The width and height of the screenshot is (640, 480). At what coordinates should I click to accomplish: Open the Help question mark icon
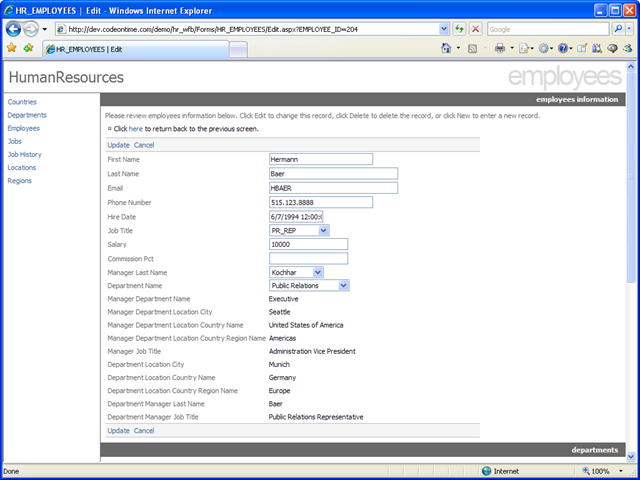564,49
